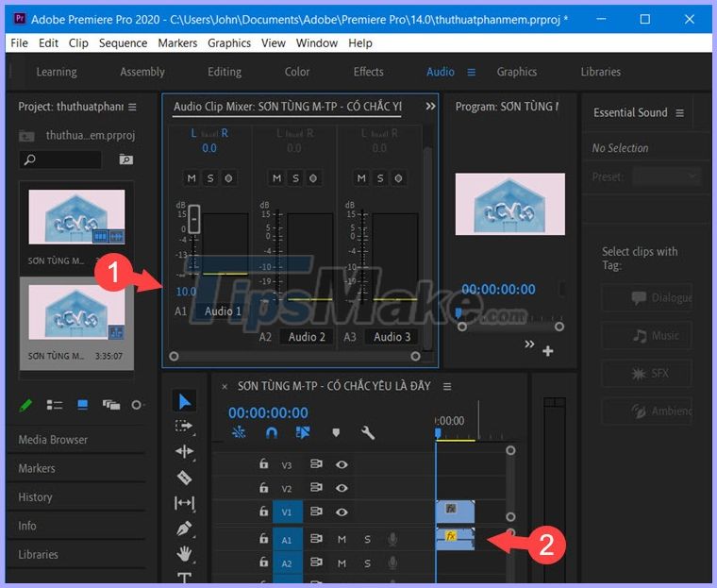Select the Ripple Edit tool
The image size is (717, 588).
184,452
